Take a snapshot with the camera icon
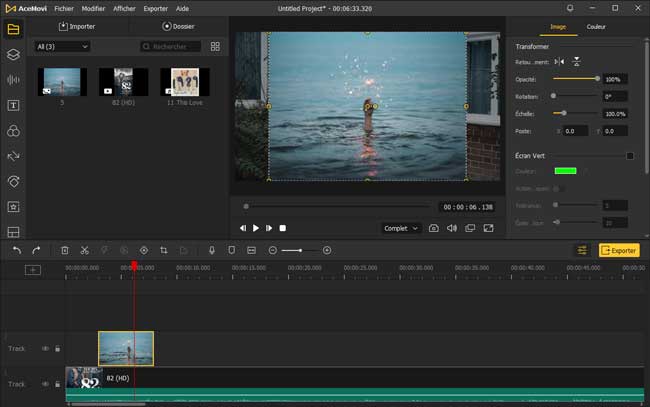 [433, 228]
